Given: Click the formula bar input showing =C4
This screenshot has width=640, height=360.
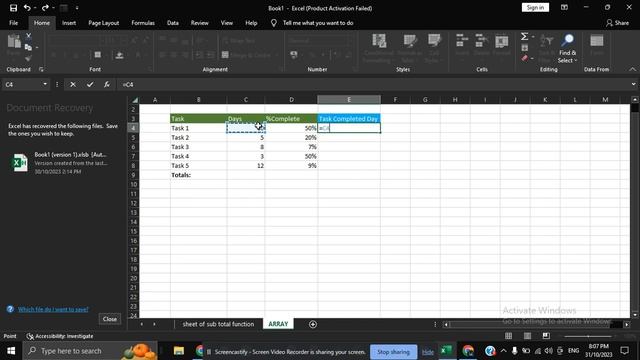Looking at the screenshot, I should coord(373,84).
